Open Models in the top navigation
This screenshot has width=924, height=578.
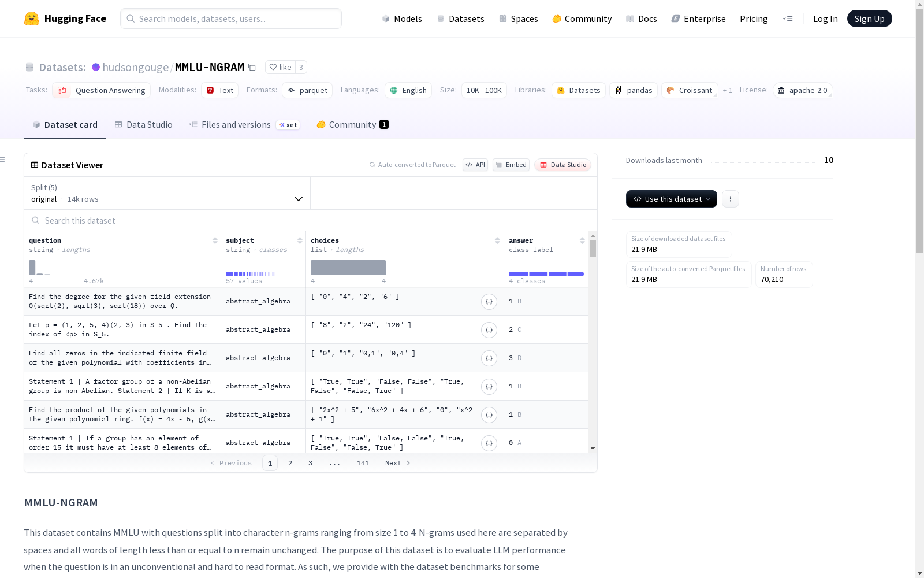(402, 18)
